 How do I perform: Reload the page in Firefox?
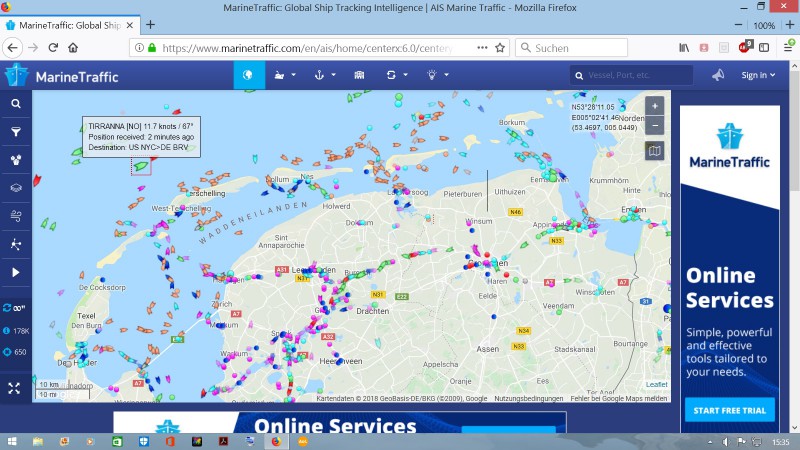pyautogui.click(x=53, y=47)
